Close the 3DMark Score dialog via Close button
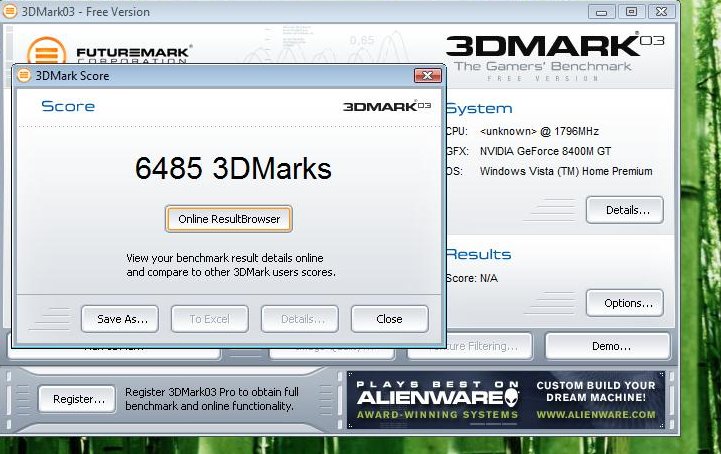721x454 pixels. (390, 319)
